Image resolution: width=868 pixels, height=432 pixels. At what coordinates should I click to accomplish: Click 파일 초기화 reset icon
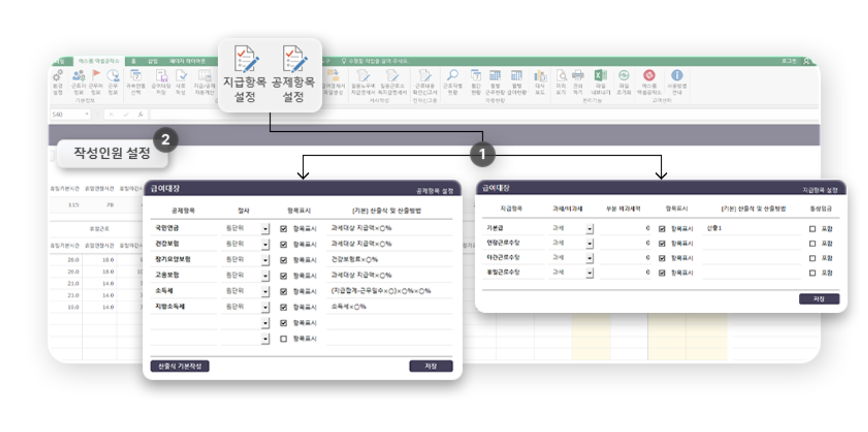(624, 76)
